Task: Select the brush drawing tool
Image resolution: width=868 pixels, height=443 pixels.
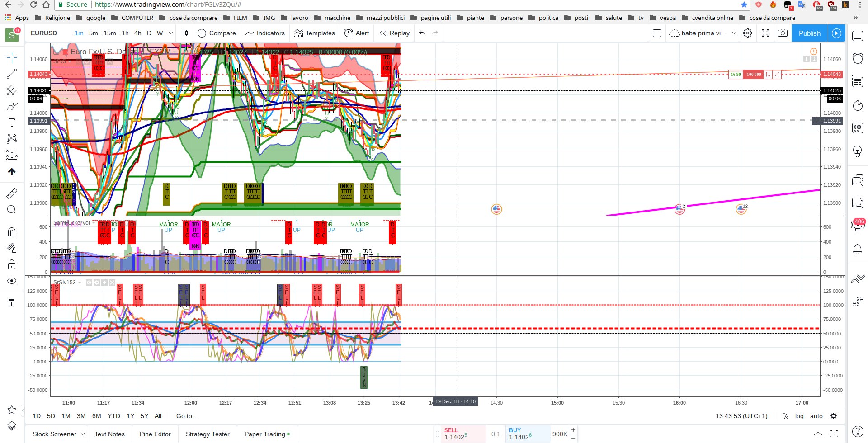Action: pyautogui.click(x=12, y=106)
